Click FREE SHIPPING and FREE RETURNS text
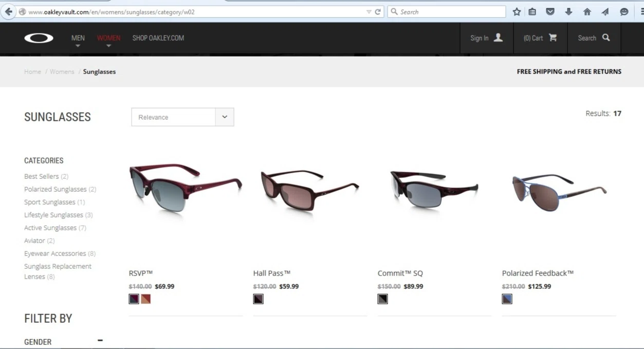644x349 pixels. (569, 71)
